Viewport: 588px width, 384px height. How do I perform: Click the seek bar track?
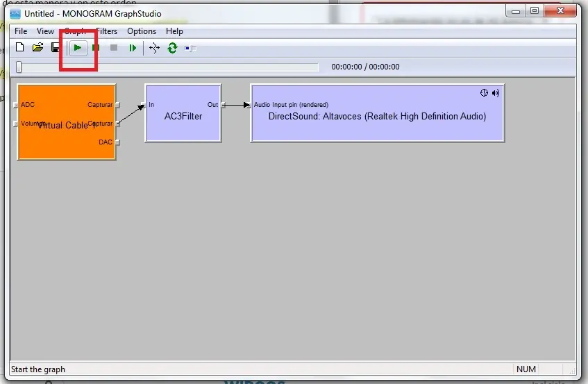coord(167,67)
